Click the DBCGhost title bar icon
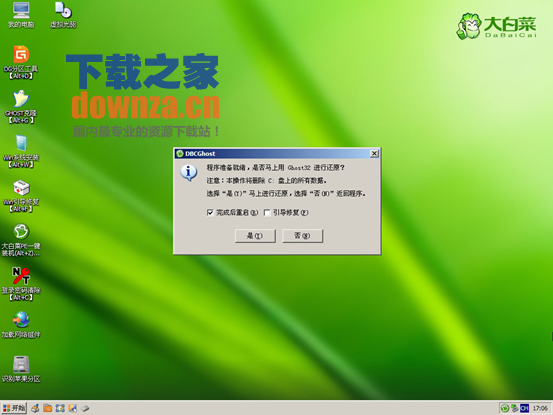 tap(180, 153)
